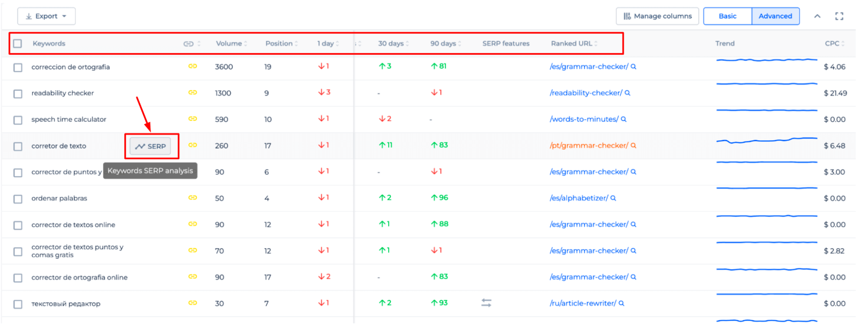Select all keywords checkbox in header
Screen dimensions: 868x329
pyautogui.click(x=17, y=43)
